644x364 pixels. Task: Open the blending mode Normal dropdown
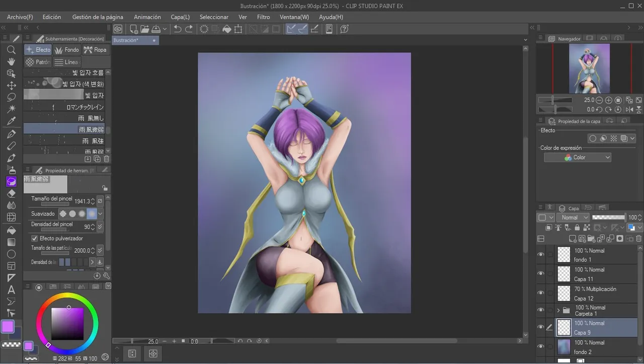click(573, 217)
